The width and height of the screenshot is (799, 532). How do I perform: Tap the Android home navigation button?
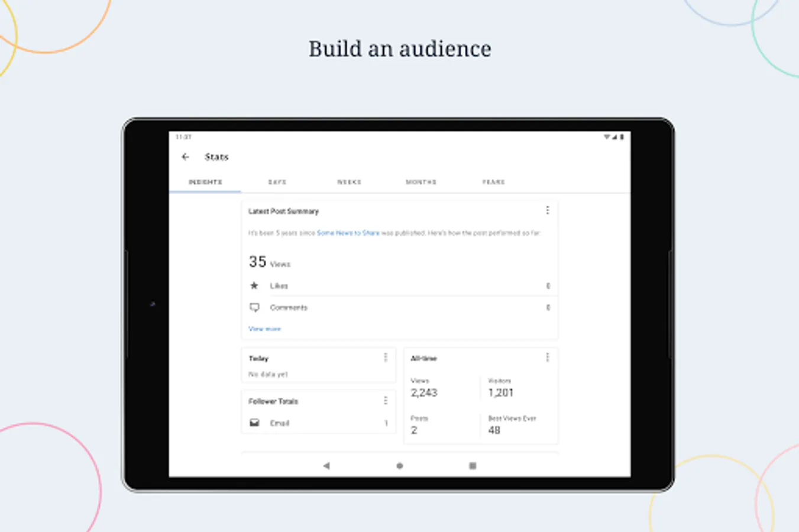click(x=400, y=466)
